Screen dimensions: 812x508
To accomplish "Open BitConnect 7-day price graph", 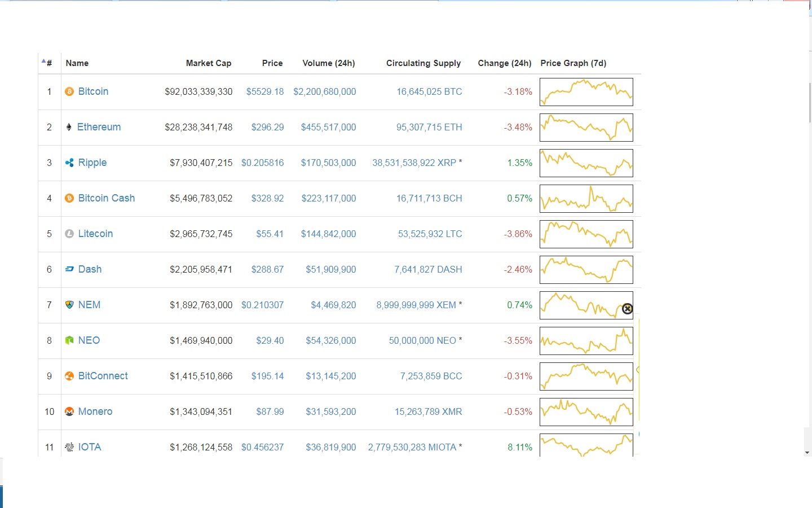I will 586,376.
